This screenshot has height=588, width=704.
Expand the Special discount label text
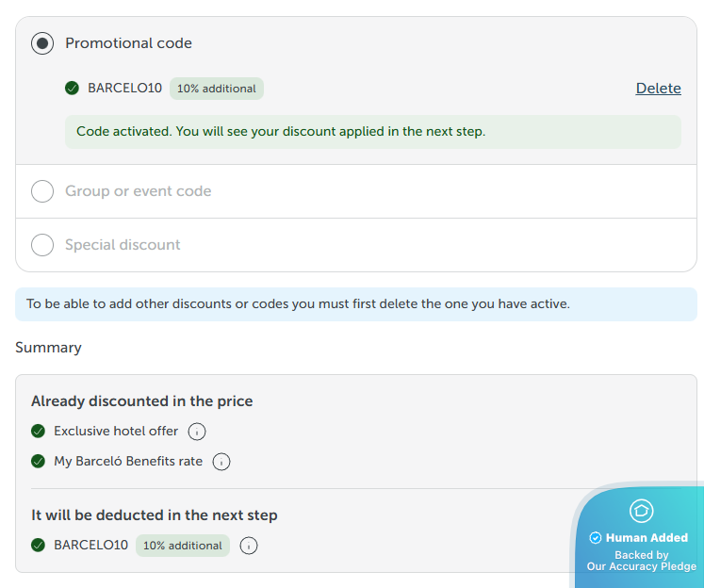tap(123, 245)
